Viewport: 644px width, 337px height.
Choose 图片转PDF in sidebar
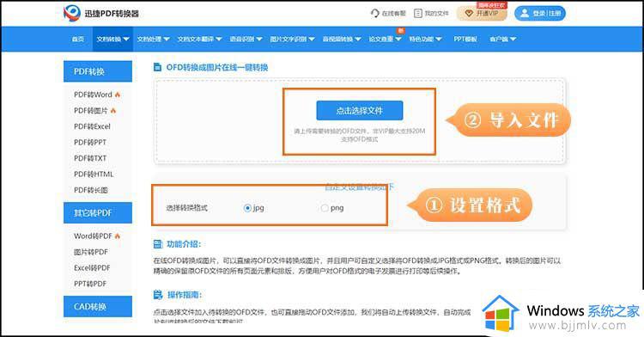[x=90, y=252]
